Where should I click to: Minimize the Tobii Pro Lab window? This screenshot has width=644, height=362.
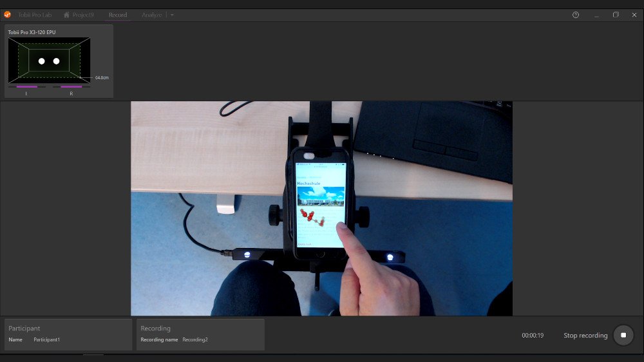coord(596,15)
